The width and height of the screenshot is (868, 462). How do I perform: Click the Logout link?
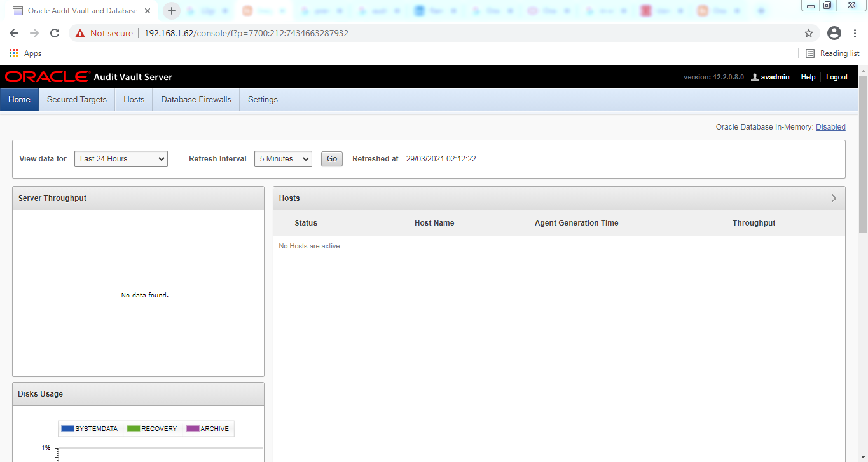pos(837,77)
